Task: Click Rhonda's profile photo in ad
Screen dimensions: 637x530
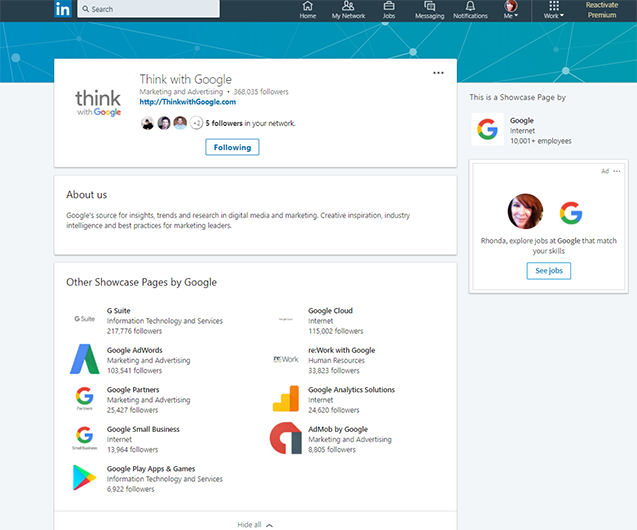Action: click(525, 211)
